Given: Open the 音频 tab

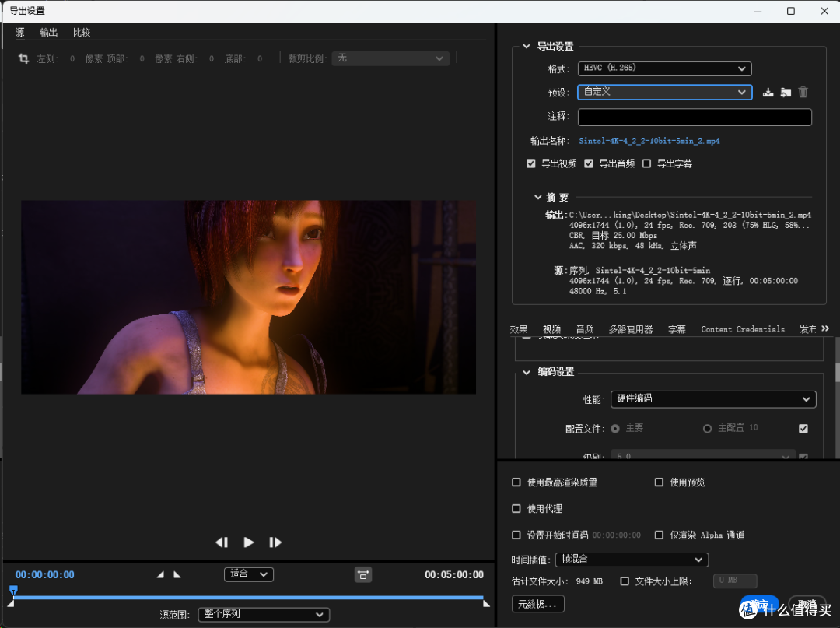Looking at the screenshot, I should point(585,329).
